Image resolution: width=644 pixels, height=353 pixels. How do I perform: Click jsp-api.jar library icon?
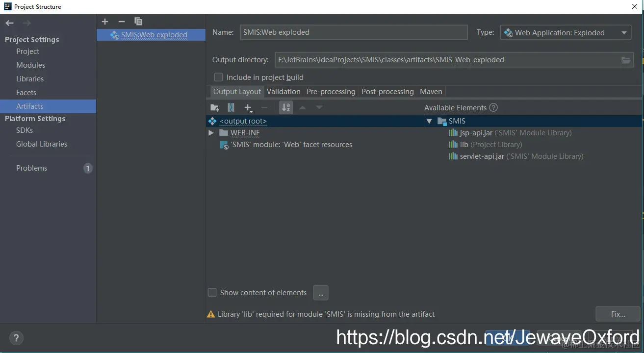453,133
